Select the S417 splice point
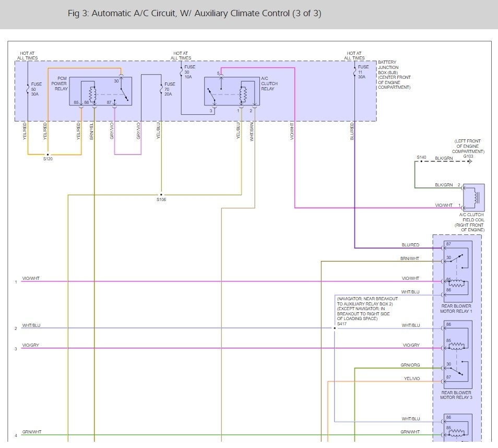The width and height of the screenshot is (498, 448). tap(335, 328)
